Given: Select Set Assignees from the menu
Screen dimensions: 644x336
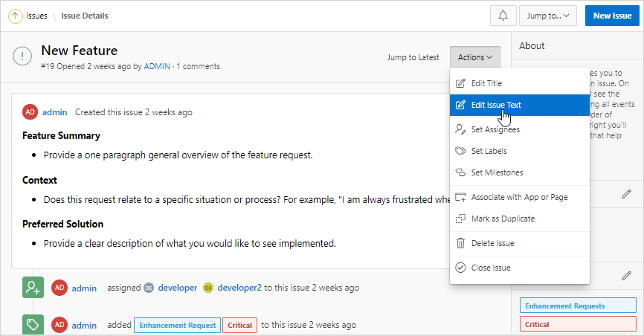Looking at the screenshot, I should point(495,129).
